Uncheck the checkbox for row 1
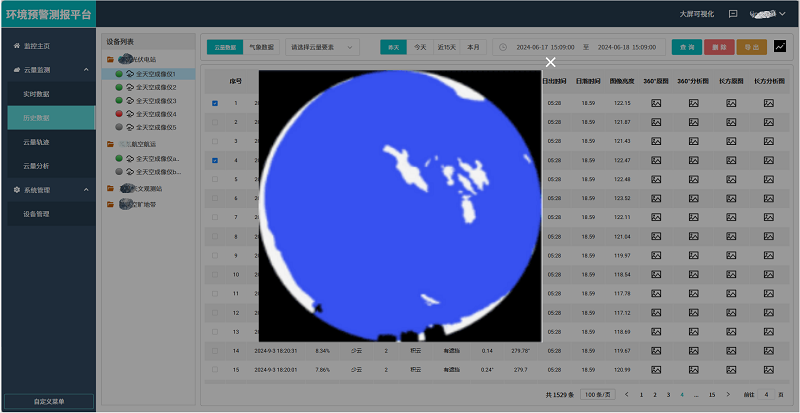Viewport: 800px width, 413px height. [215, 103]
